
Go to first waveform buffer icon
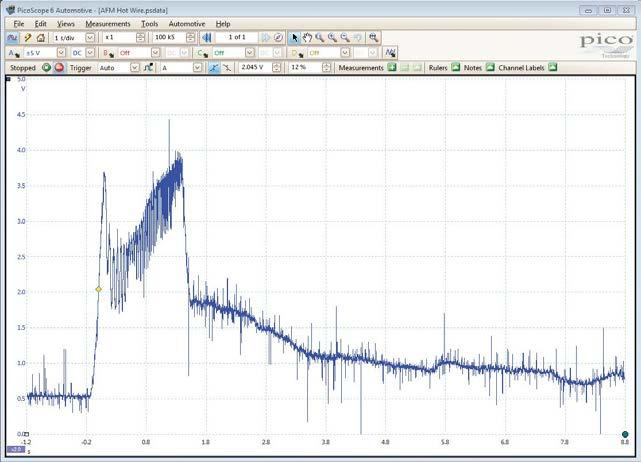click(207, 38)
